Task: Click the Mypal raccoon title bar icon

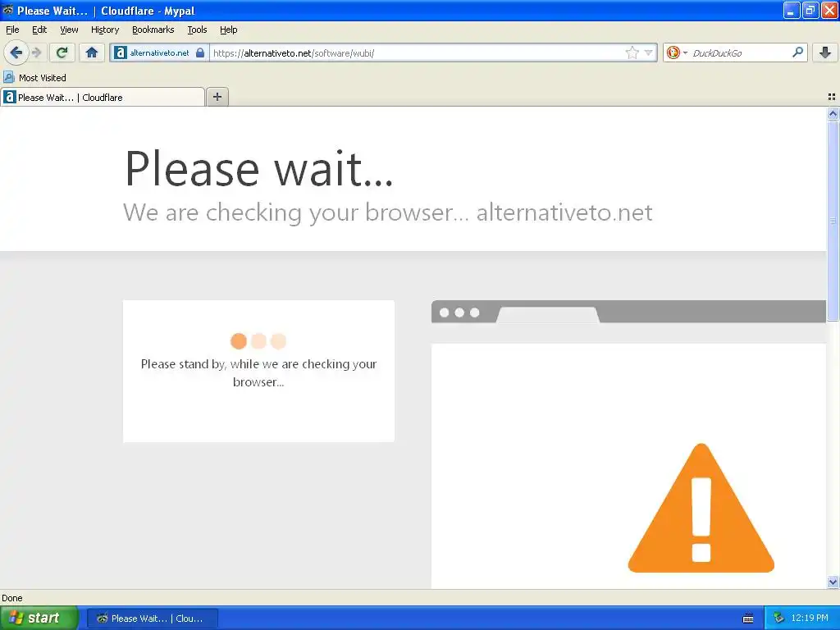Action: tap(8, 10)
